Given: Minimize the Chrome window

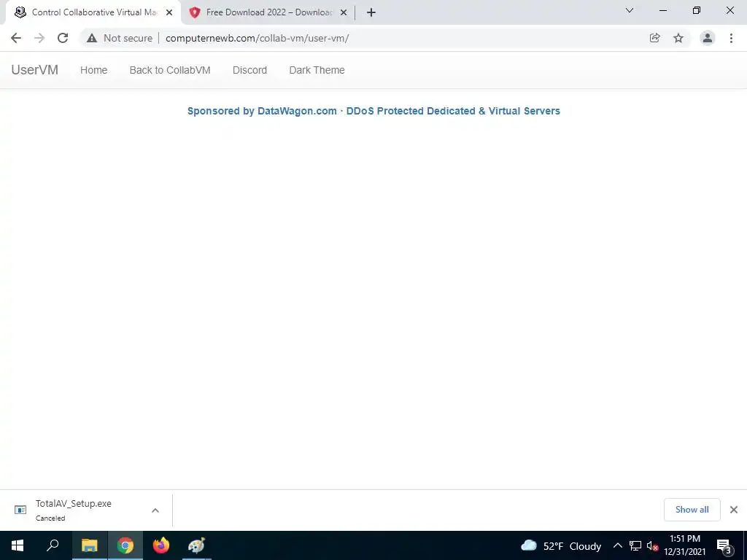Looking at the screenshot, I should pyautogui.click(x=662, y=10).
